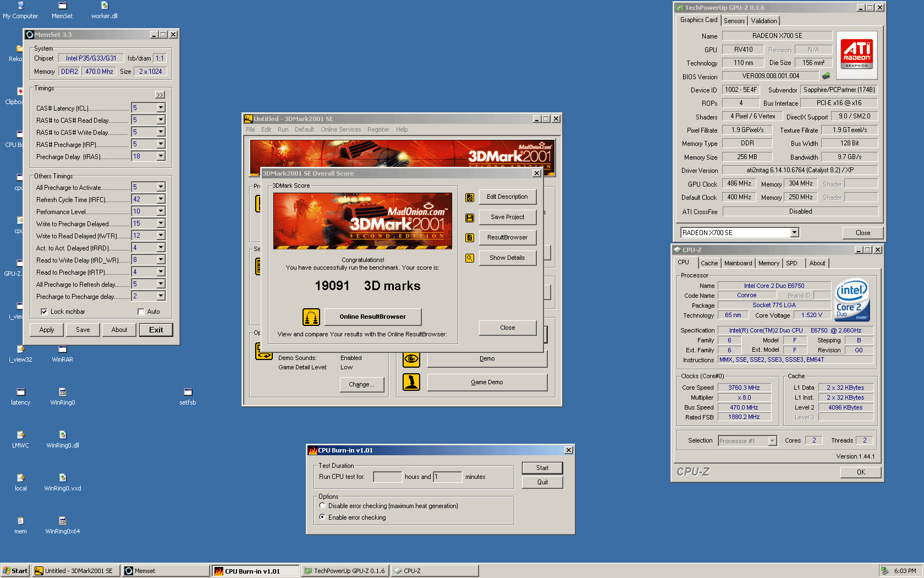Open Precharge Delay (tRAS) dropdown

[x=161, y=156]
